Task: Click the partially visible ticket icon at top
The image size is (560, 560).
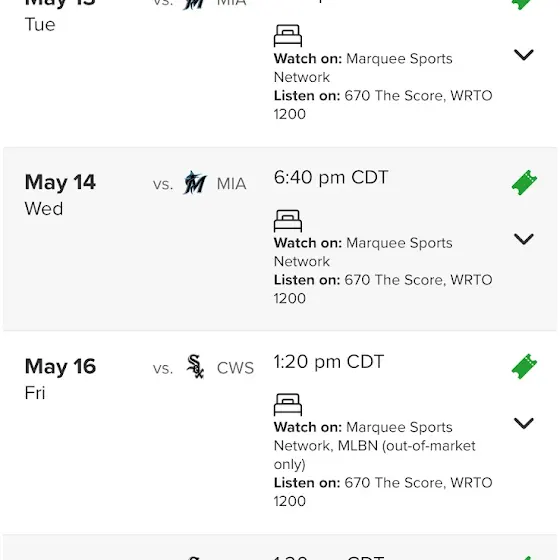Action: [524, 4]
